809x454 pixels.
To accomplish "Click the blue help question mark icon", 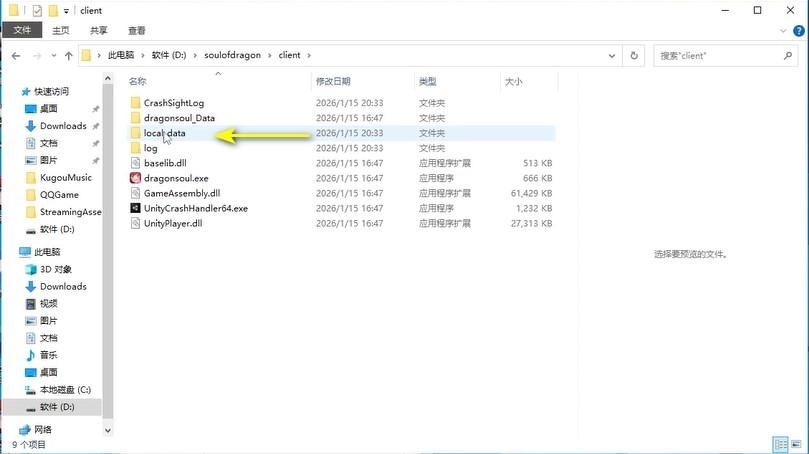I will (x=798, y=31).
